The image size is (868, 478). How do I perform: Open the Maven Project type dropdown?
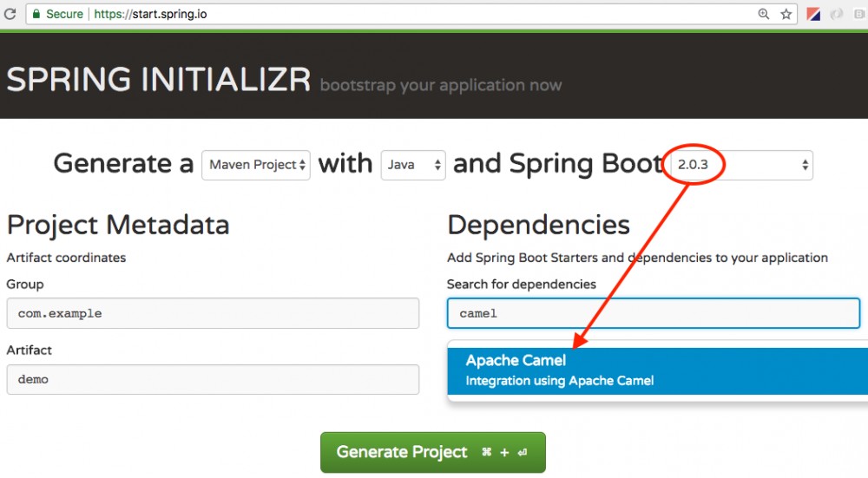[x=256, y=165]
